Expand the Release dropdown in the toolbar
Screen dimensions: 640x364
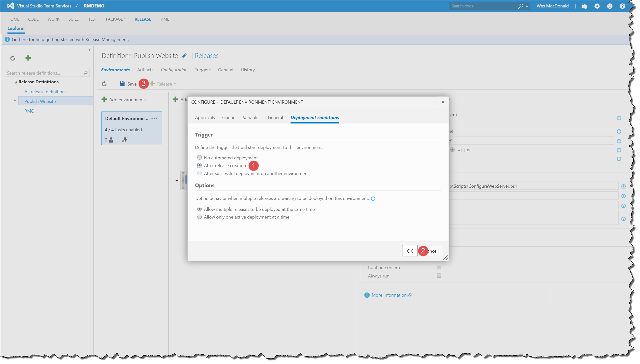[x=175, y=84]
